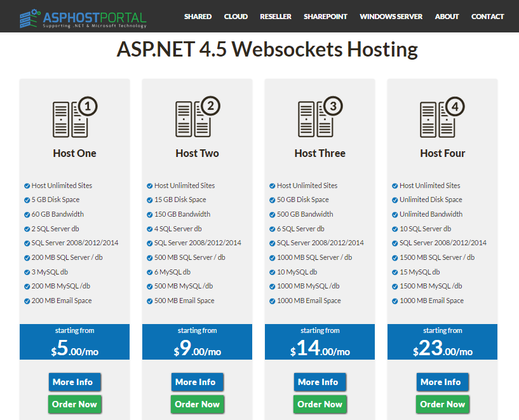519x420 pixels.
Task: Go to the RESELLER page
Action: (276, 17)
